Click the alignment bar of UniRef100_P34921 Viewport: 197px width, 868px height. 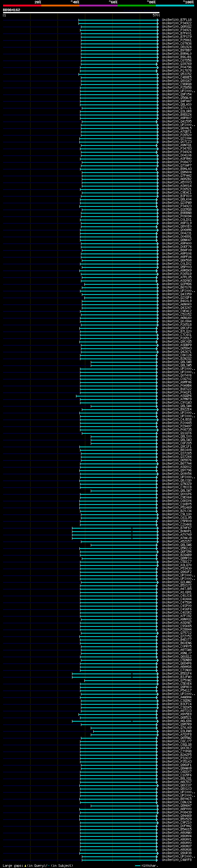pyautogui.click(x=119, y=30)
